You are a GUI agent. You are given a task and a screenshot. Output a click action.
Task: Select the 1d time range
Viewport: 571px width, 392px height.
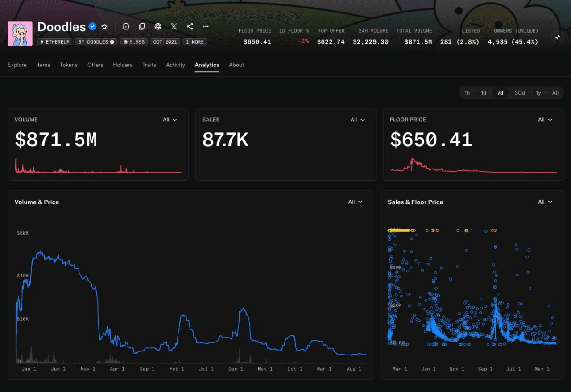(x=484, y=93)
